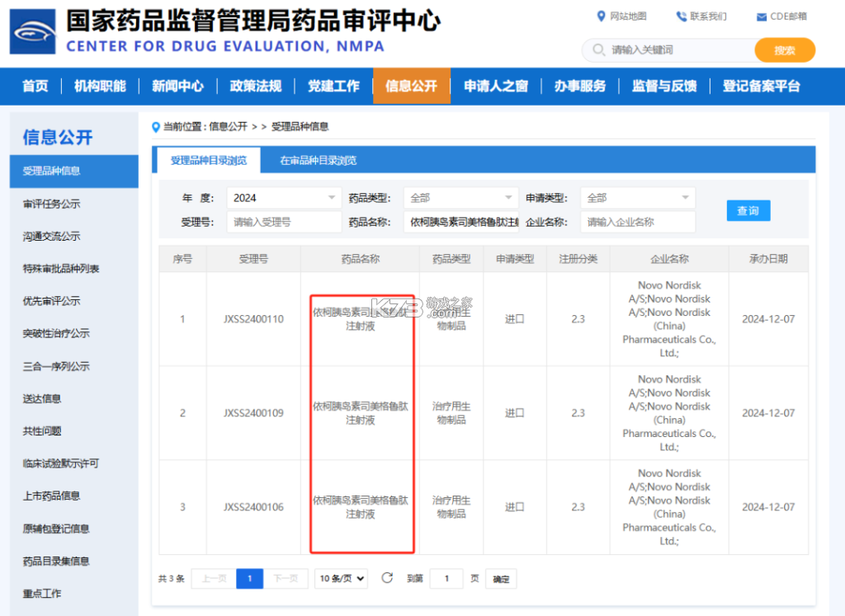Click the orange 搜索 button
This screenshot has height=616, width=845.
785,50
